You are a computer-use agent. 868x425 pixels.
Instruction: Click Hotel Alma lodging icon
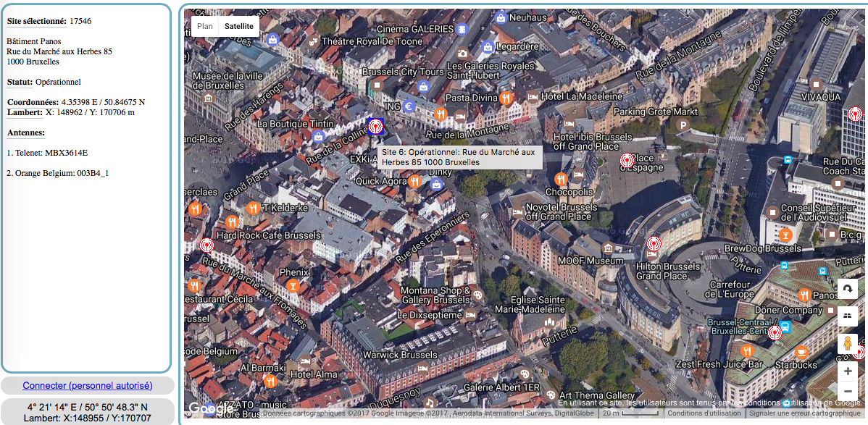tap(304, 360)
